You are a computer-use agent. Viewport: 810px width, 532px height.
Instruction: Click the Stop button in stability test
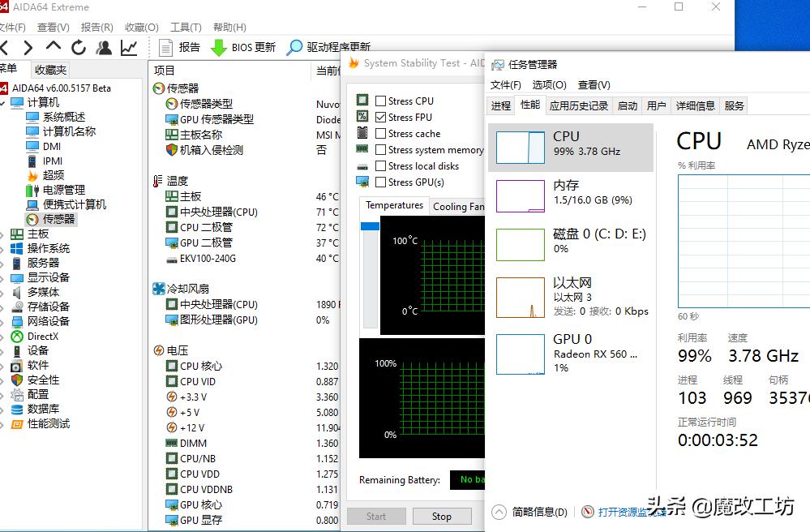pyautogui.click(x=442, y=517)
